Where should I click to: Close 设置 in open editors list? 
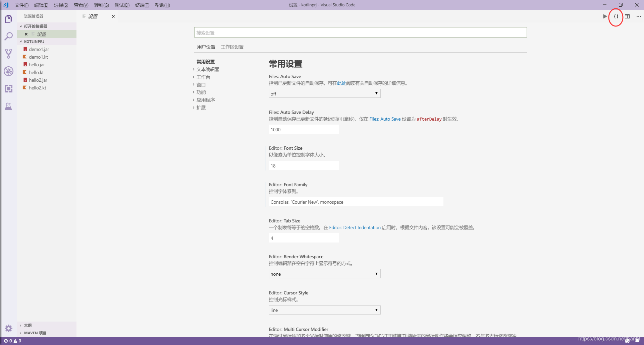pos(26,34)
